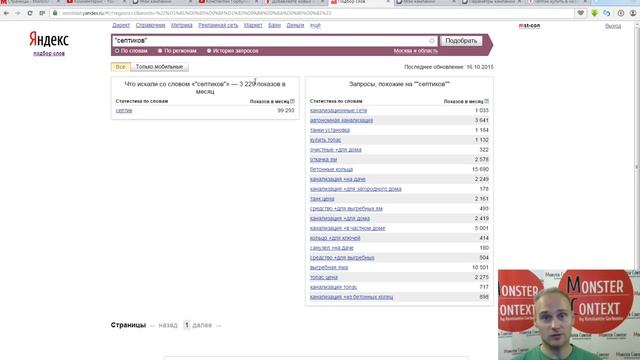The image size is (640, 360).
Task: Click the Подобрать button
Action: coord(461,41)
